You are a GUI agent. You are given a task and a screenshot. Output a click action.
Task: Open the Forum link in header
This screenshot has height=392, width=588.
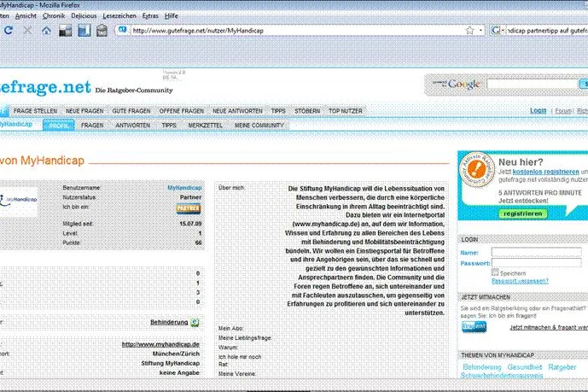[x=563, y=111]
